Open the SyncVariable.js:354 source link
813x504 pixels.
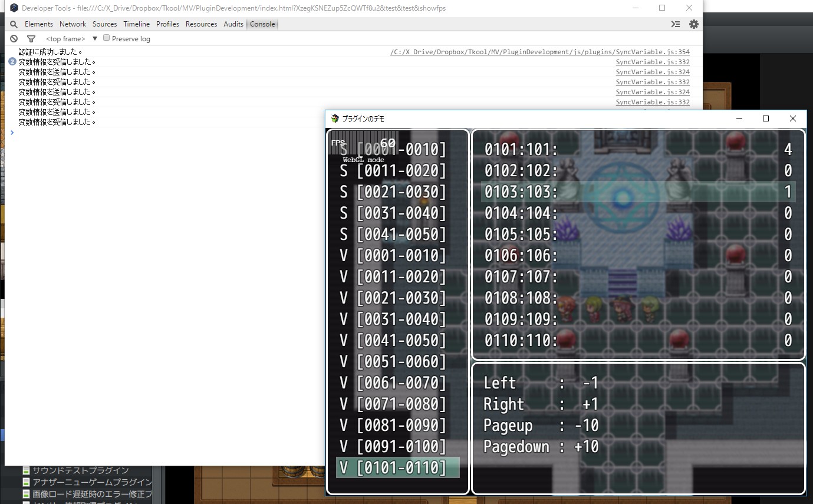539,52
